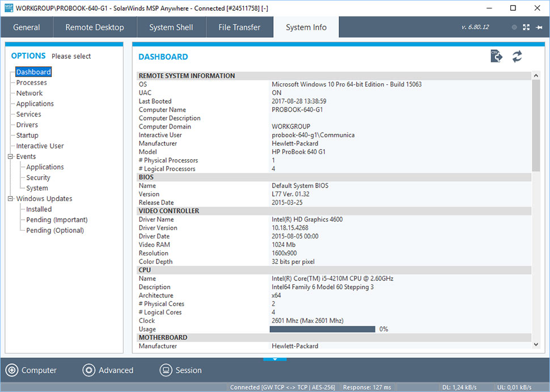550x392 pixels.
Task: Export dashboard to CSV icon
Action: [496, 56]
